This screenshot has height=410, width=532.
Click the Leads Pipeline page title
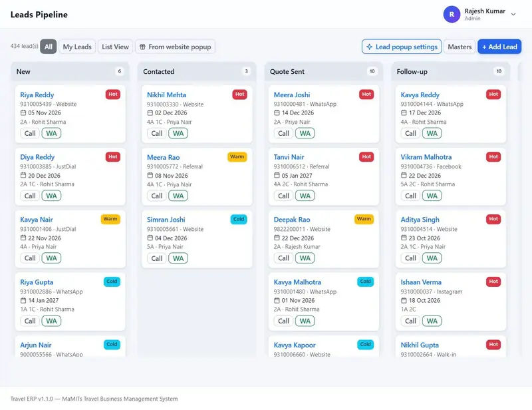[x=39, y=15]
